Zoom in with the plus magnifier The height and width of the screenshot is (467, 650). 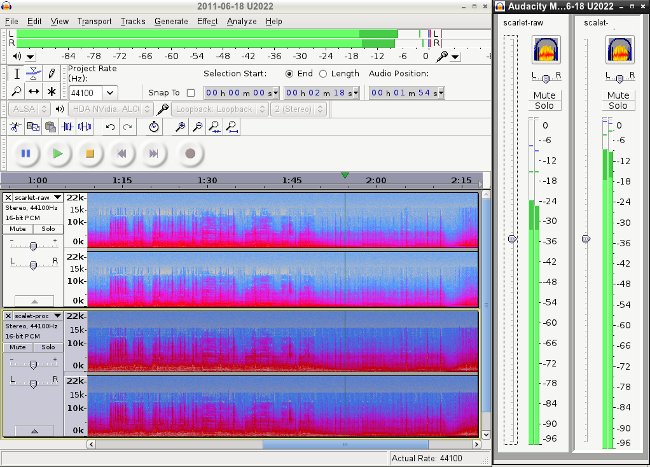click(180, 127)
